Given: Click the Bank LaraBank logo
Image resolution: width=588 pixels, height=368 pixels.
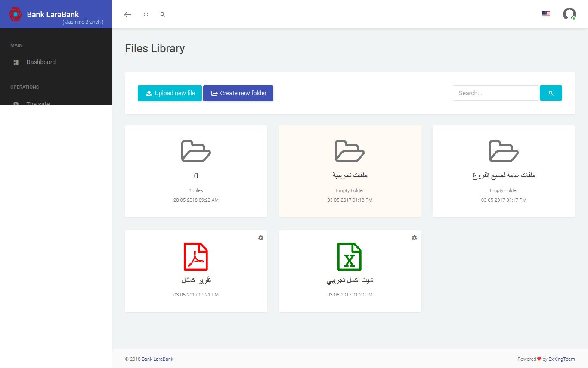Looking at the screenshot, I should 15,14.
